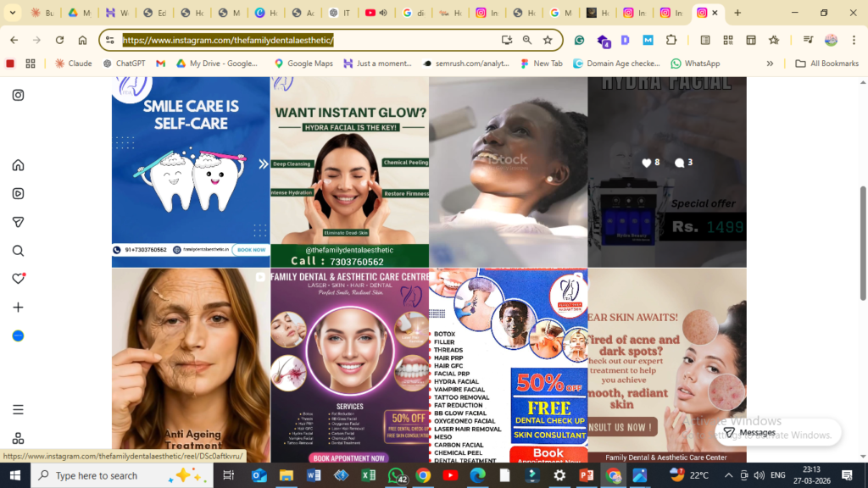Click the floating Messages button
868x488 pixels.
(748, 432)
